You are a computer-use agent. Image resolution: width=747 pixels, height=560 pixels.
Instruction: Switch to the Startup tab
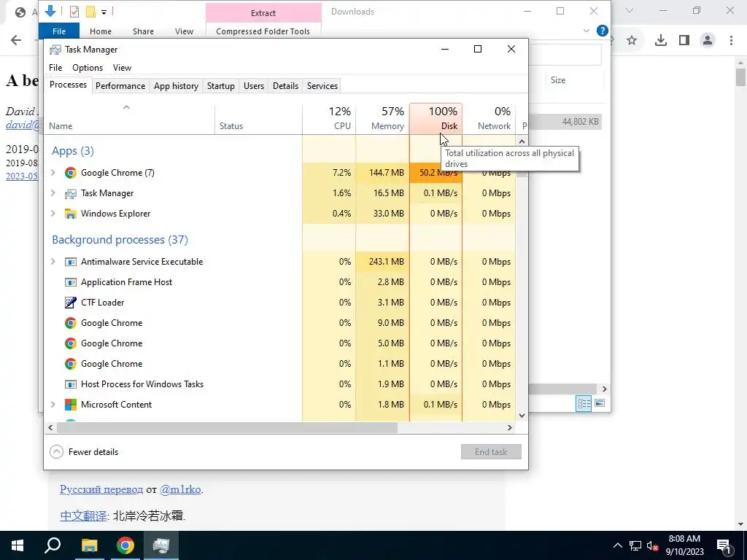point(220,86)
